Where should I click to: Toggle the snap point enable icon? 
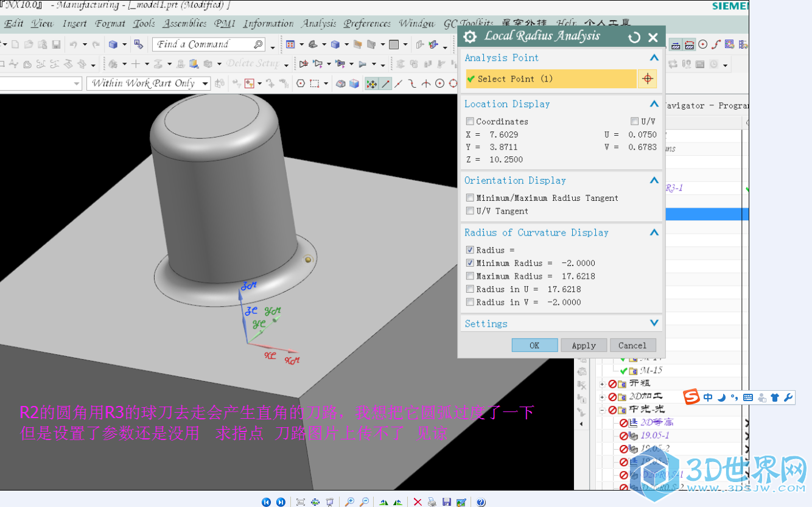[x=371, y=83]
